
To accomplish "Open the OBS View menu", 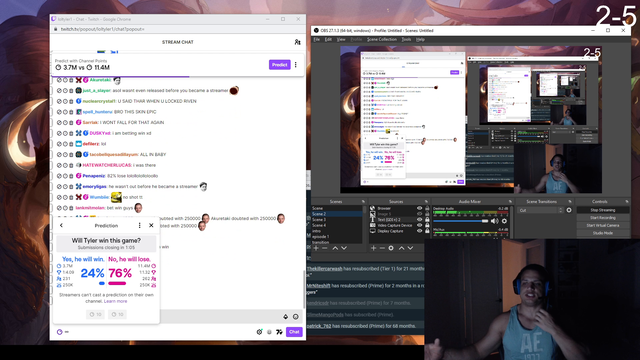I will coord(341,40).
